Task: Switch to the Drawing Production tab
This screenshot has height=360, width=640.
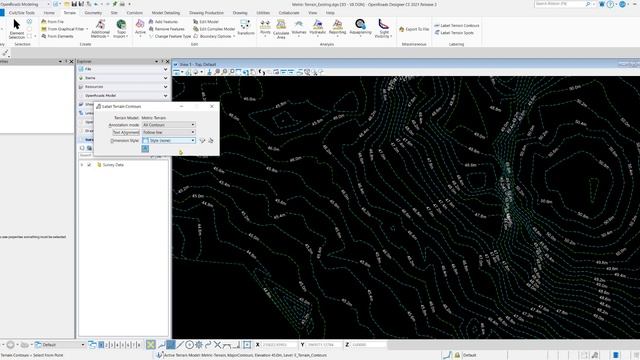Action: tap(206, 13)
